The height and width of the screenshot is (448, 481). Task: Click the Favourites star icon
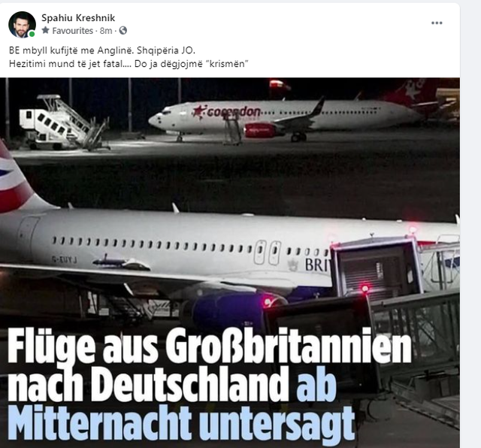45,30
